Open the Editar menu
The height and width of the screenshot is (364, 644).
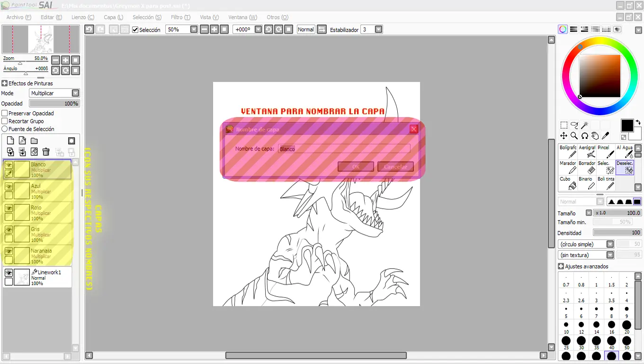(x=51, y=18)
